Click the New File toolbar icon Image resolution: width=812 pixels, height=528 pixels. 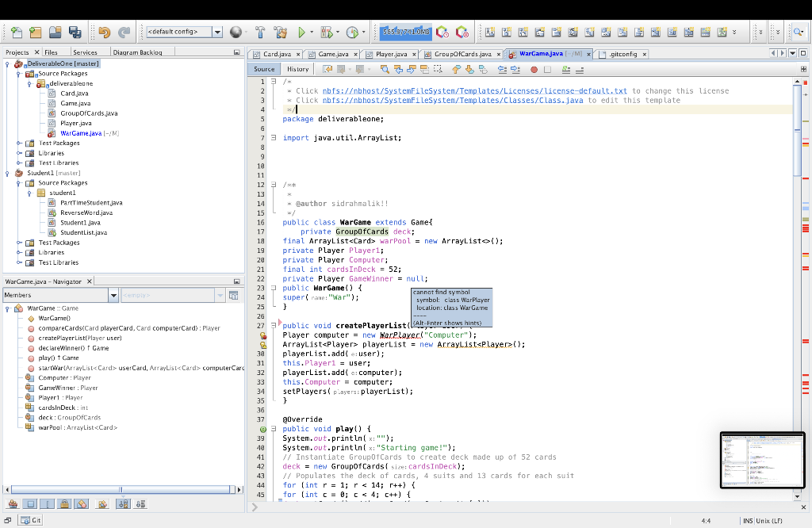[15, 33]
